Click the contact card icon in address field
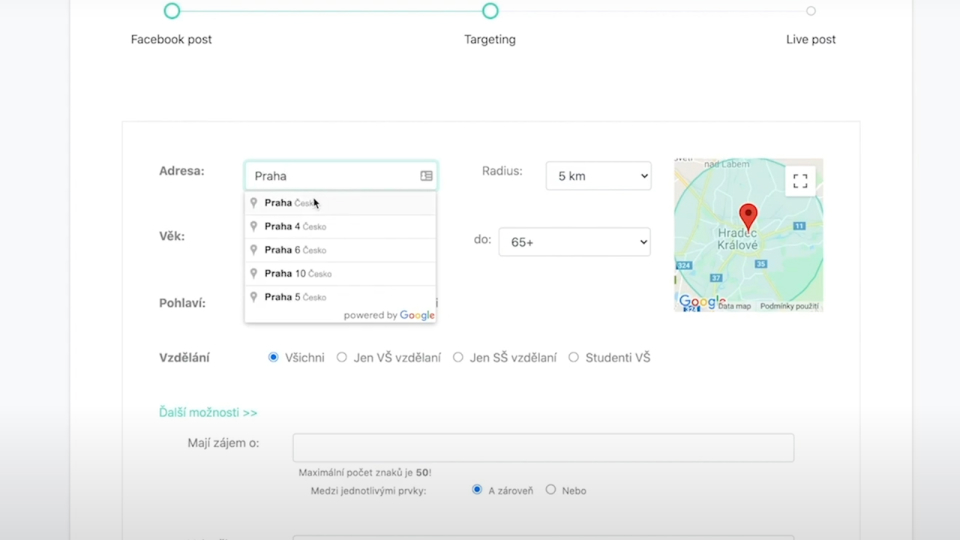Screen dimensions: 961x541 coord(426,176)
